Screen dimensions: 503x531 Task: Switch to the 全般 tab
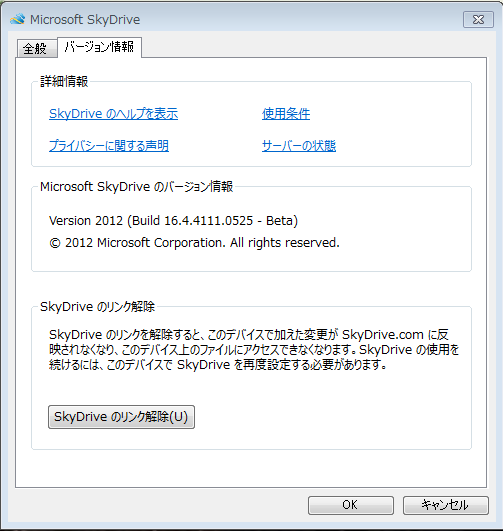(x=37, y=48)
